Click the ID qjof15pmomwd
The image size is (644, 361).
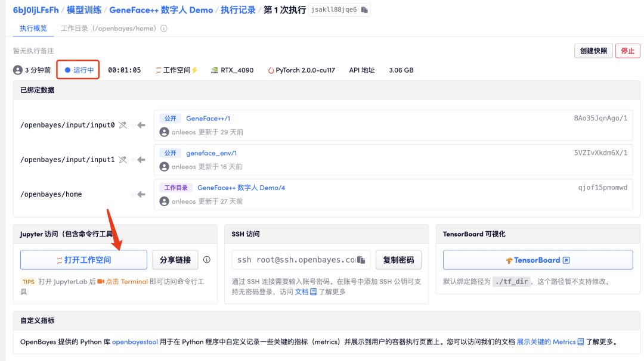pos(602,188)
